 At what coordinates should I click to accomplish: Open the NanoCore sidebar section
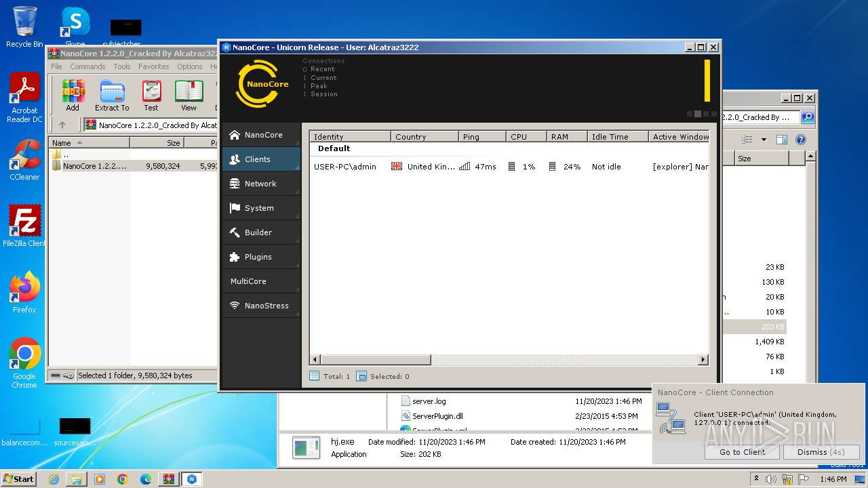click(x=261, y=135)
